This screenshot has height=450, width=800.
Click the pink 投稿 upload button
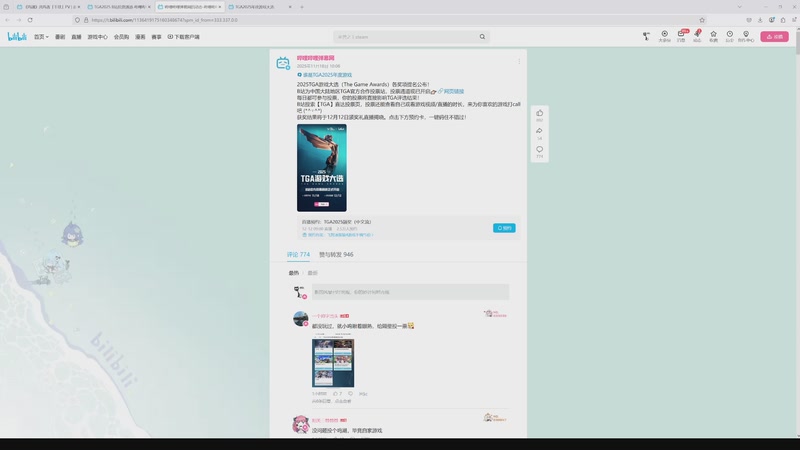[774, 37]
